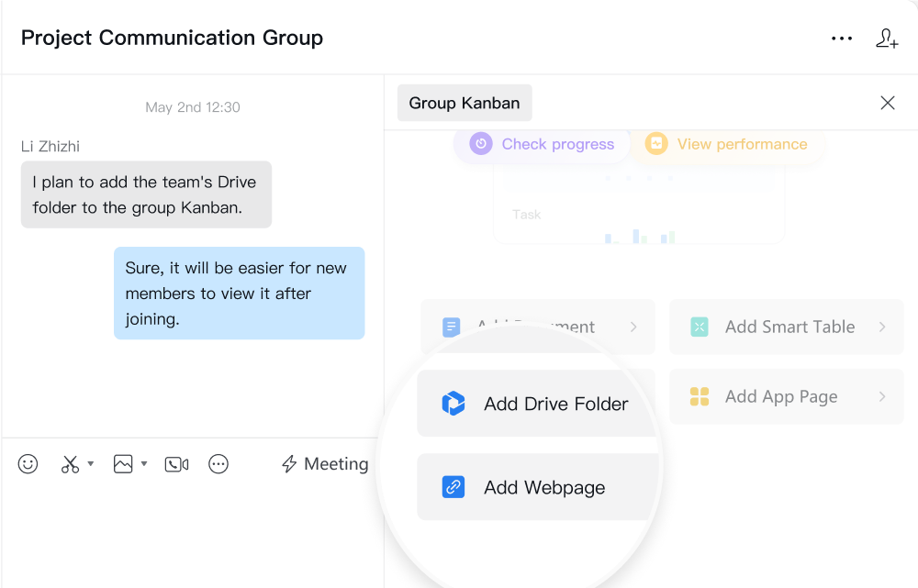Screen dimensions: 918x588
Task: Expand the Add App Page chevron
Action: 882,396
